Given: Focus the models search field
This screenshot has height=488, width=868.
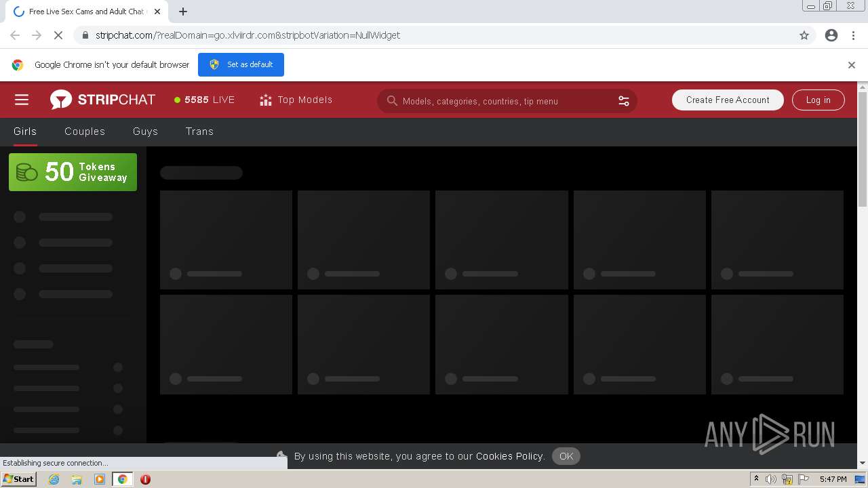Looking at the screenshot, I should pyautogui.click(x=507, y=101).
